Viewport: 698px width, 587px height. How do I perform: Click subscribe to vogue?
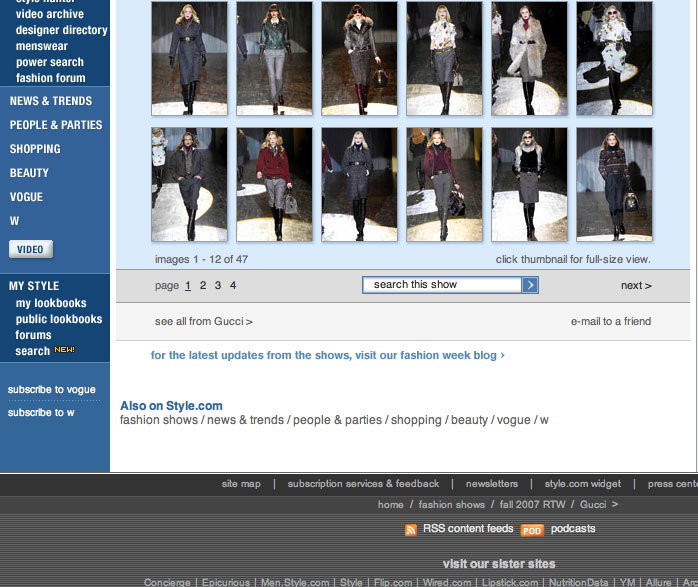[52, 389]
